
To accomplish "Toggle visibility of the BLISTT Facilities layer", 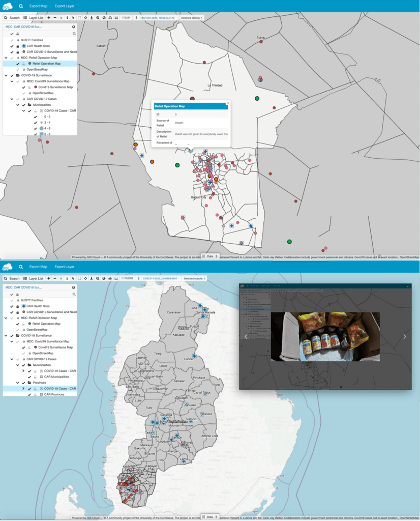I will point(12,40).
